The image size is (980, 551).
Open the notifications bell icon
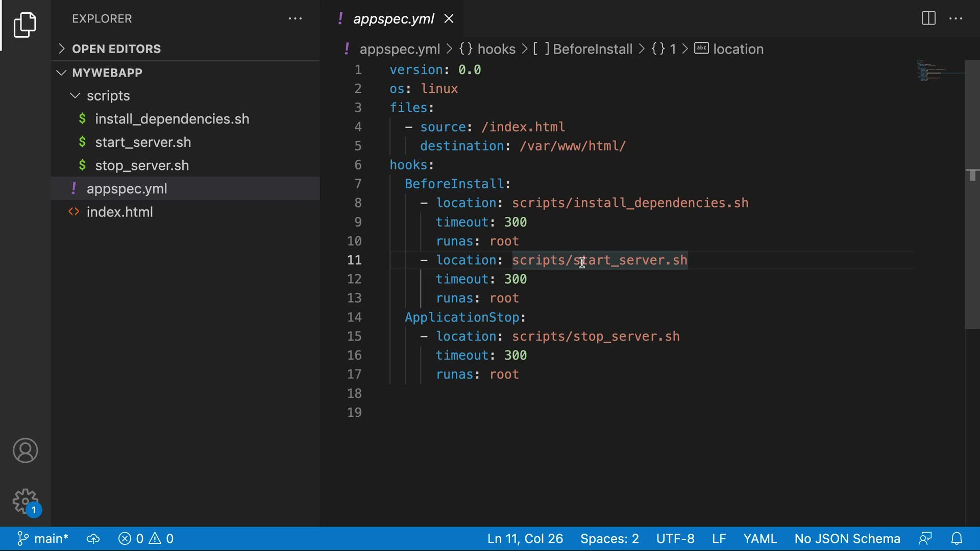coord(957,539)
